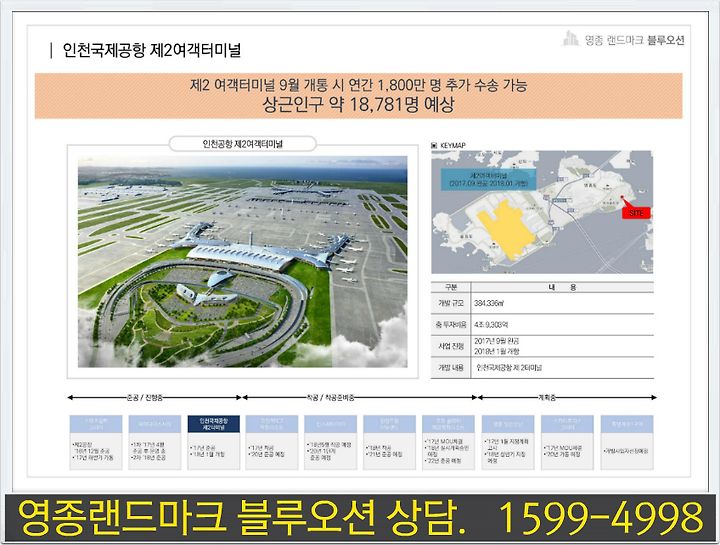720x545 pixels.
Task: Click the timeline text '20년 준공 예정
Action: pos(267,454)
